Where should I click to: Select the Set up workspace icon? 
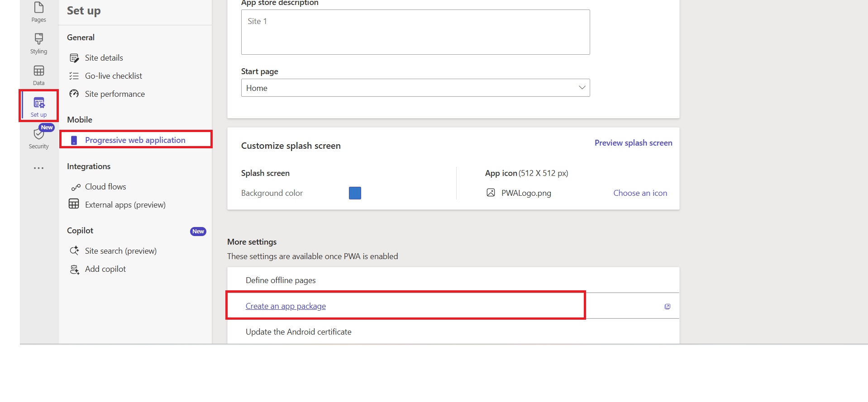(x=39, y=107)
